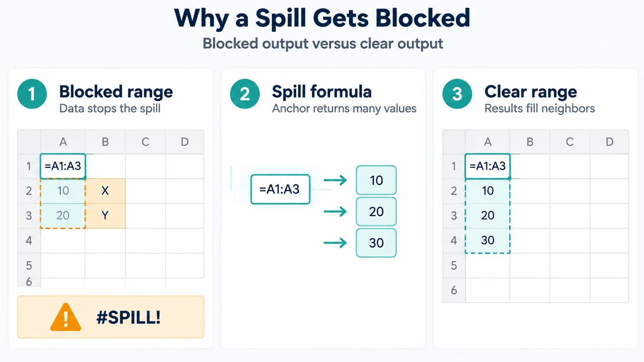Click the warning triangle icon beside #SPILL!
This screenshot has height=362, width=644.
point(65,317)
